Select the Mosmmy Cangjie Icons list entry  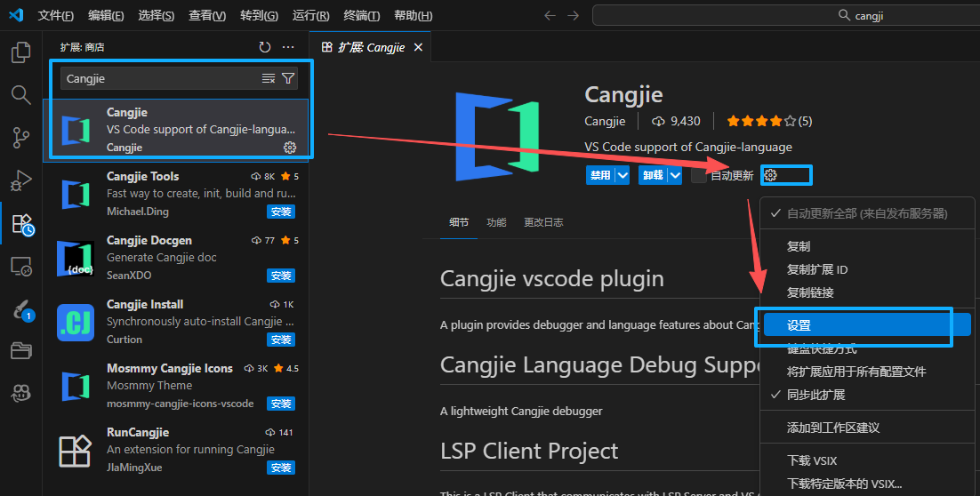(175, 386)
